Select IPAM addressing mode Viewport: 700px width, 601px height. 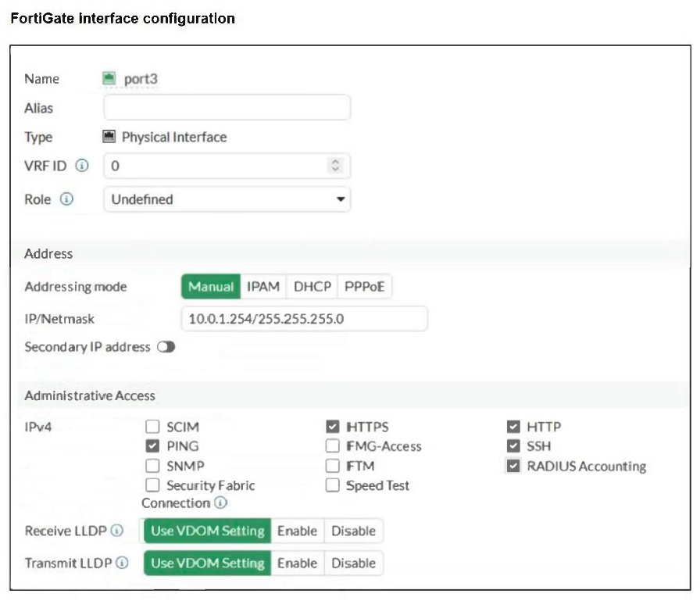tap(263, 287)
